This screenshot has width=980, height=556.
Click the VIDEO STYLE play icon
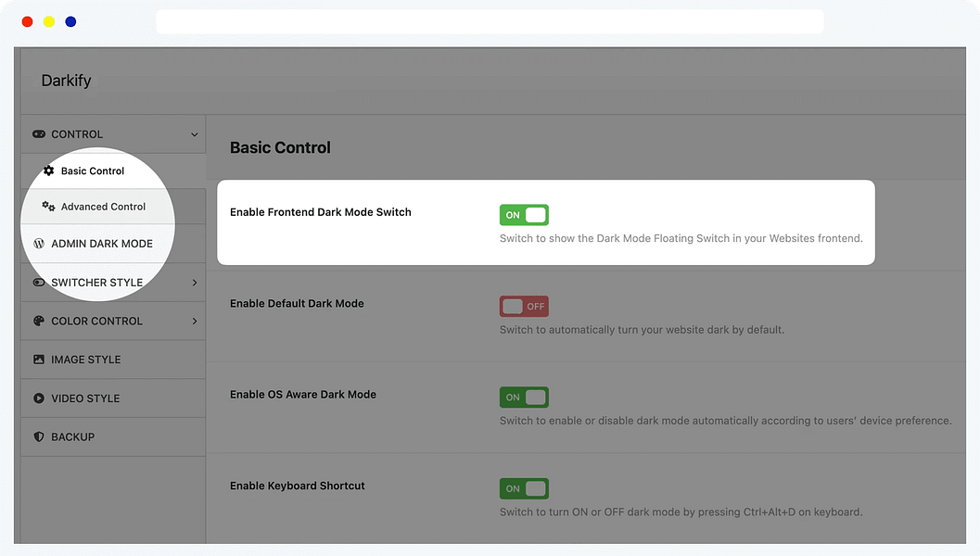tap(39, 398)
